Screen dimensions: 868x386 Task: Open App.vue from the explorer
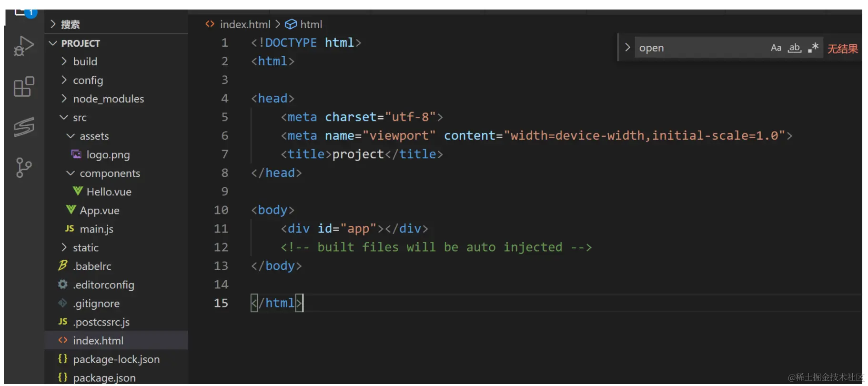click(x=100, y=210)
